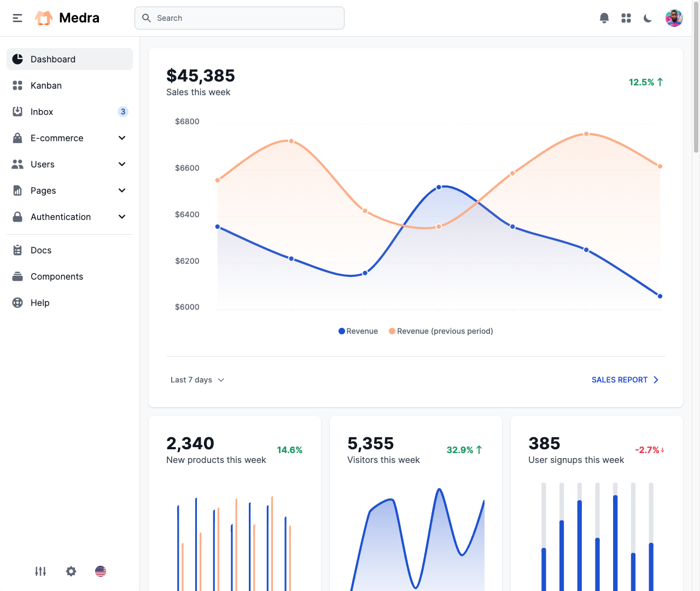Open Docs link in sidebar

pos(41,250)
